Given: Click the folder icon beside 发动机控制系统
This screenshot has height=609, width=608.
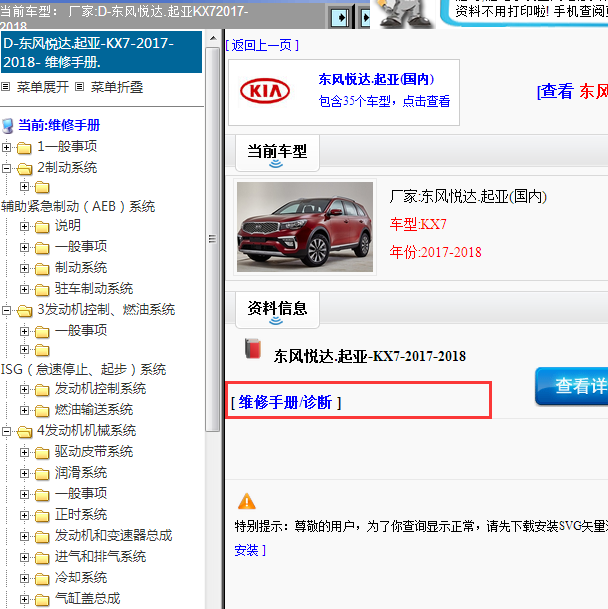Looking at the screenshot, I should (x=42, y=390).
